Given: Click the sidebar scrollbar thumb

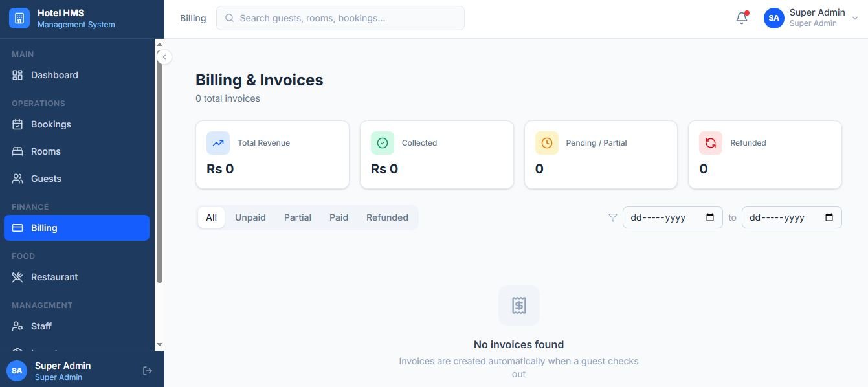Looking at the screenshot, I should point(160,167).
